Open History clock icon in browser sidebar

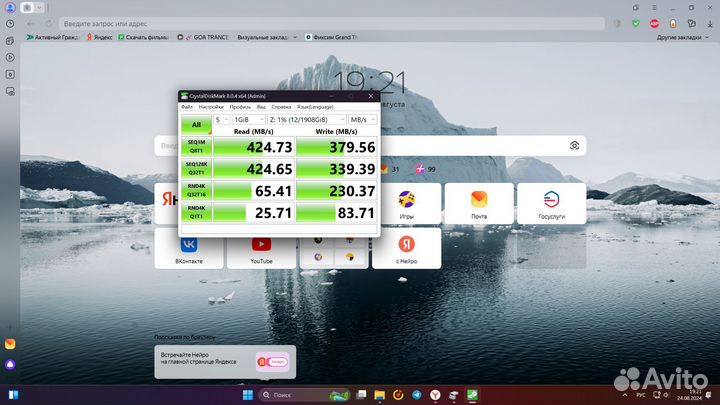tap(10, 24)
